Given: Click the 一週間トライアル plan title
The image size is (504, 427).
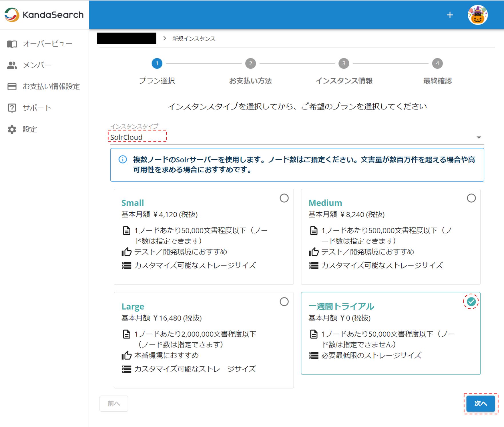Looking at the screenshot, I should click(x=341, y=306).
